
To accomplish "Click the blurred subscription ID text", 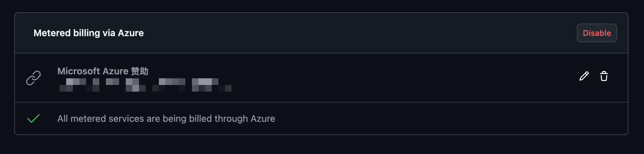I will pos(145,85).
